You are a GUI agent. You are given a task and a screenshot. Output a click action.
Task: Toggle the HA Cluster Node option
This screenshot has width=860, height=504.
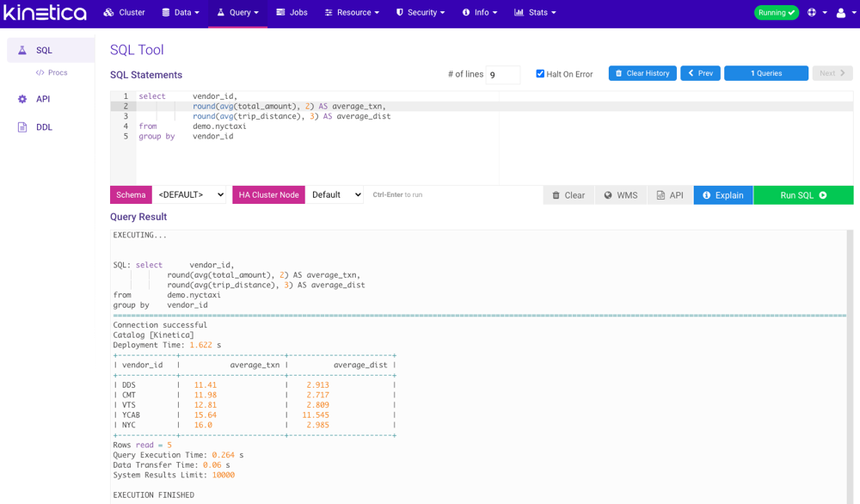pos(268,194)
